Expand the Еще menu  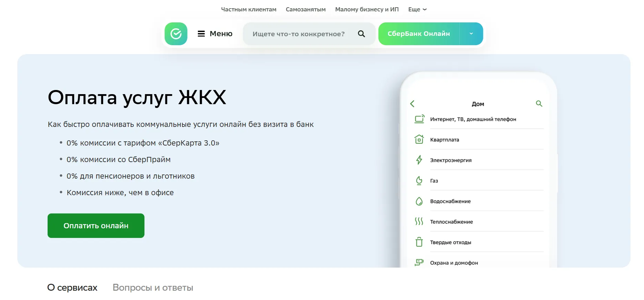point(417,9)
